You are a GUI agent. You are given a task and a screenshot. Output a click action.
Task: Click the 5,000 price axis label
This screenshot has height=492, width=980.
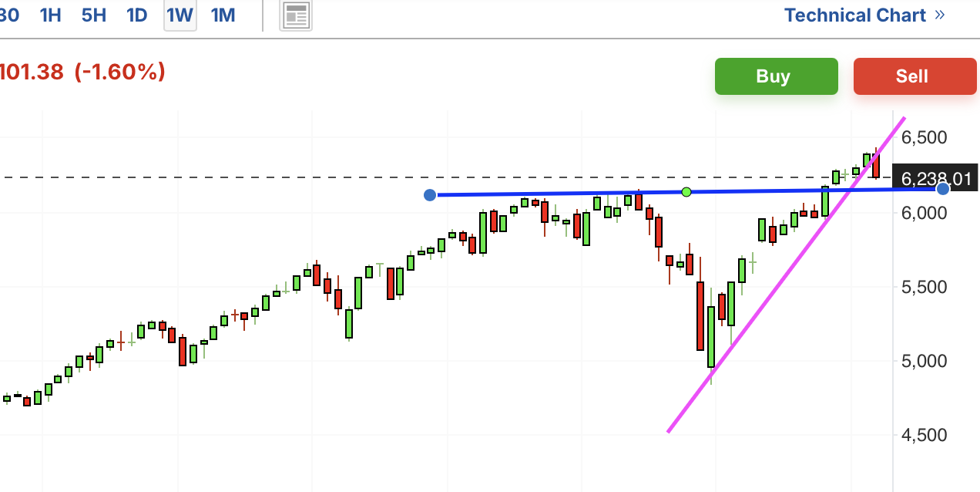point(924,361)
